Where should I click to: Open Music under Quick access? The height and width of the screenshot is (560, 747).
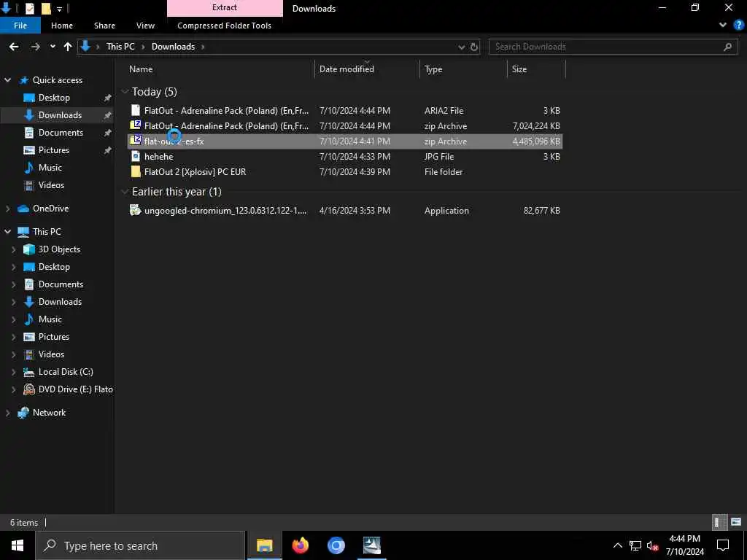[50, 168]
